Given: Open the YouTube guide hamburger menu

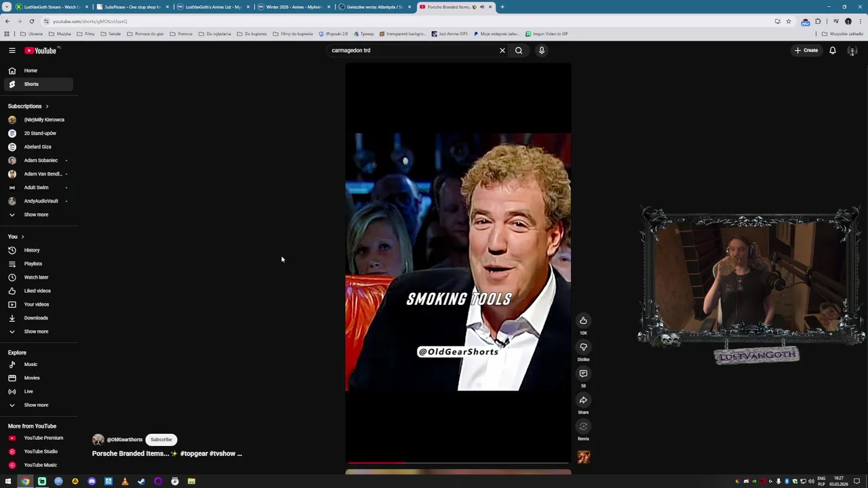Looking at the screenshot, I should [12, 50].
